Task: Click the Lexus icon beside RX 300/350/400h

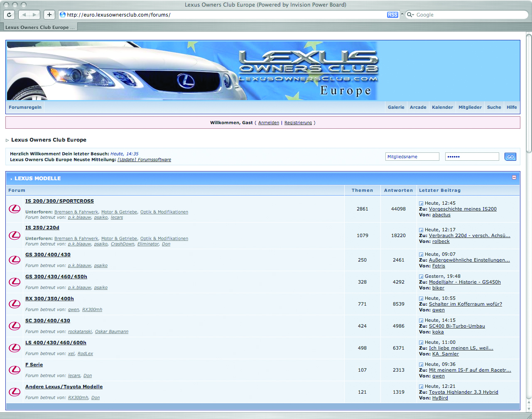Action: tap(15, 304)
